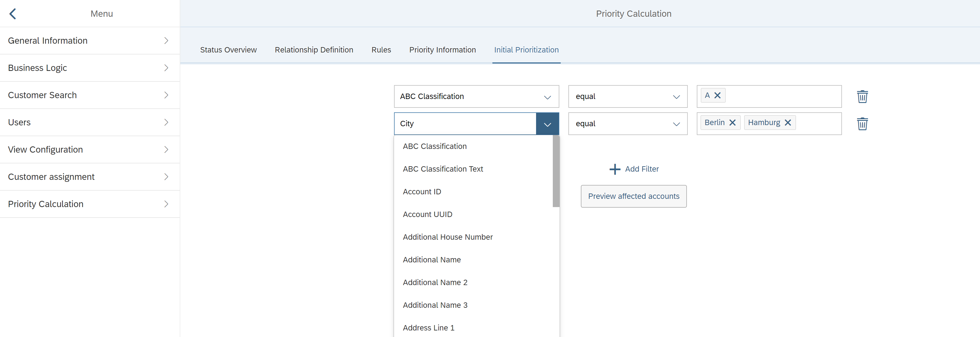Click the value field containing the A token

click(x=769, y=96)
